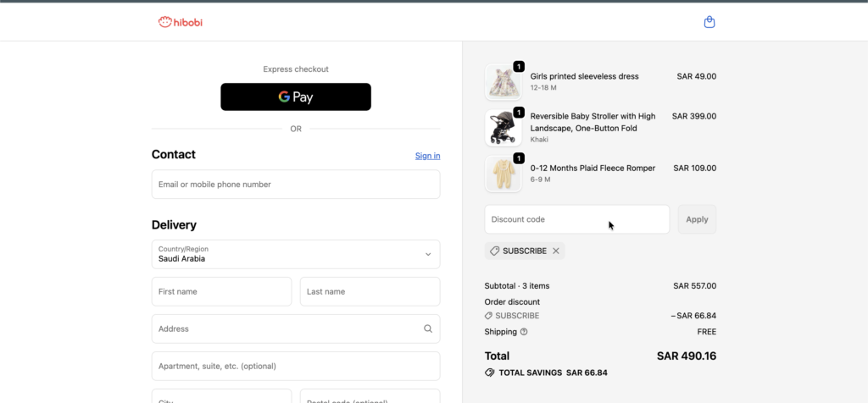Click the 'Subtotal · 3 items' label
The image size is (868, 403).
[x=517, y=286]
